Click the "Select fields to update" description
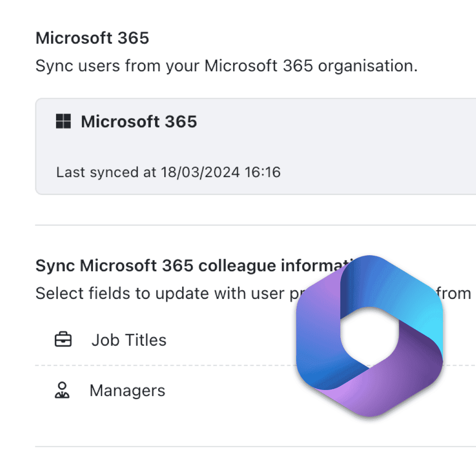Screen dimensions: 476x476 point(253,293)
